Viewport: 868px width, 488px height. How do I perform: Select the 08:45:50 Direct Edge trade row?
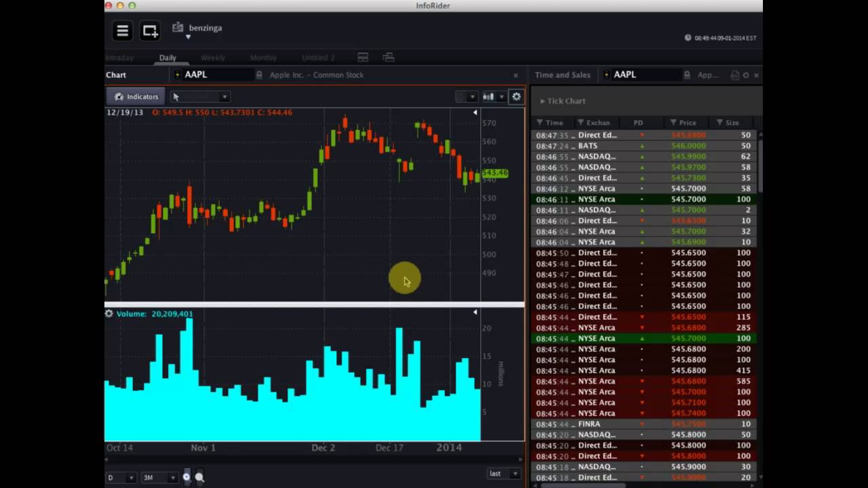(x=644, y=253)
